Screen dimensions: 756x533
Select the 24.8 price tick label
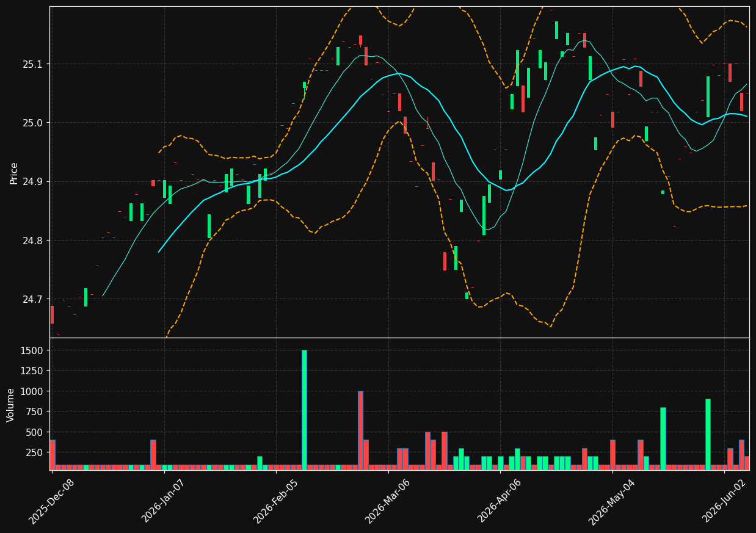(34, 241)
